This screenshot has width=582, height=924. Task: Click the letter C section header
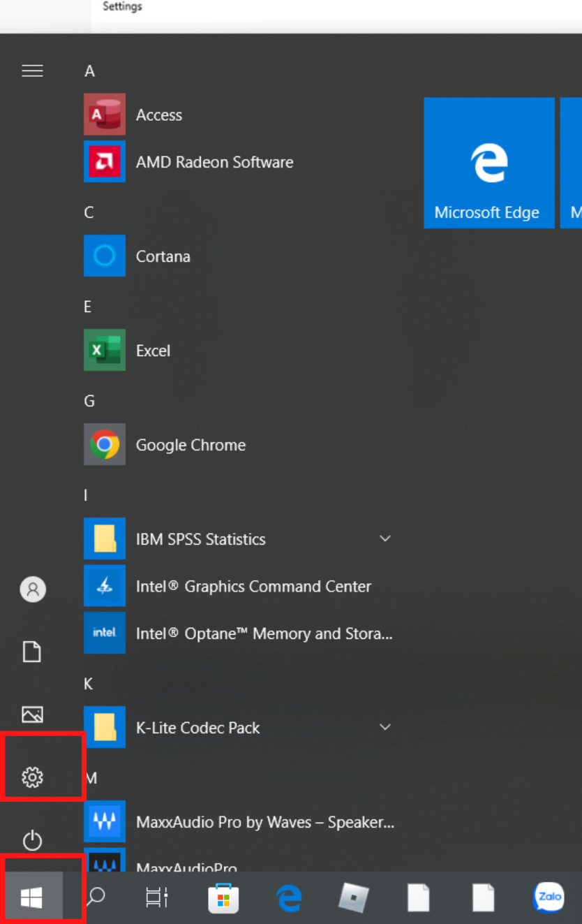89,212
